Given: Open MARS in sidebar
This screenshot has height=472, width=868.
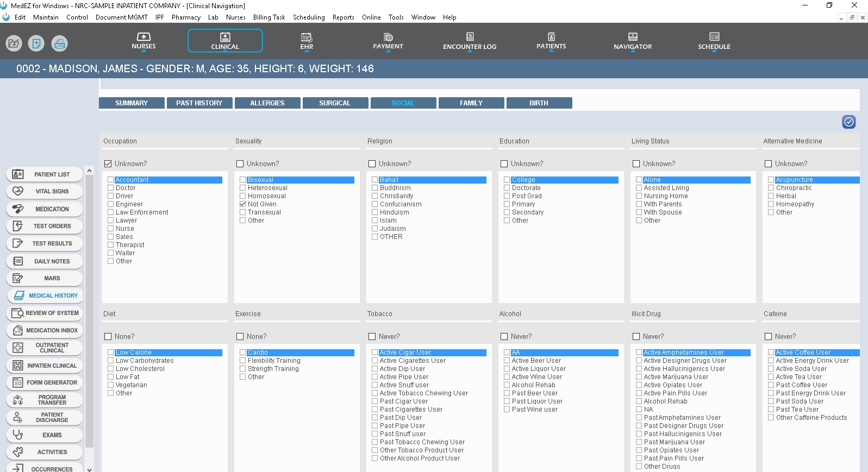Looking at the screenshot, I should point(45,278).
